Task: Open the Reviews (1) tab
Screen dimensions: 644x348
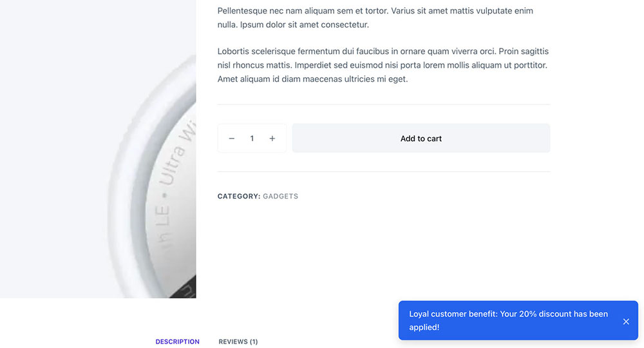Action: point(238,342)
